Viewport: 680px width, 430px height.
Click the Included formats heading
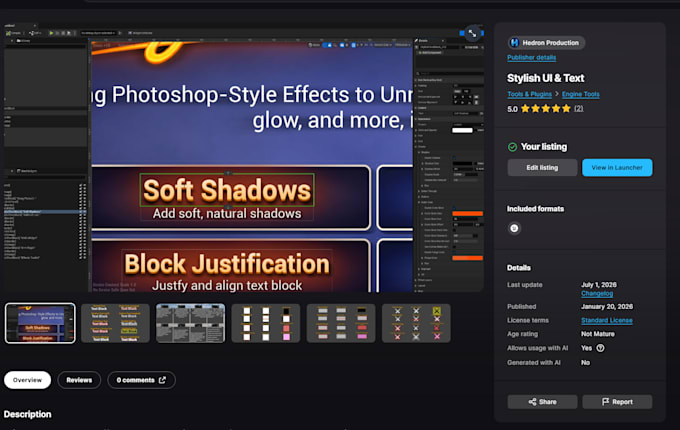(x=536, y=209)
